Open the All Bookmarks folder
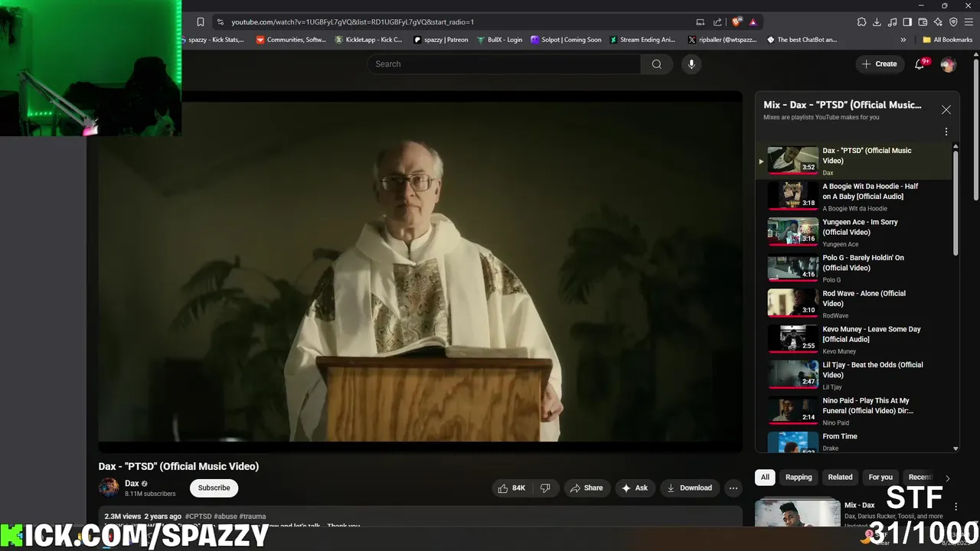 click(x=947, y=40)
